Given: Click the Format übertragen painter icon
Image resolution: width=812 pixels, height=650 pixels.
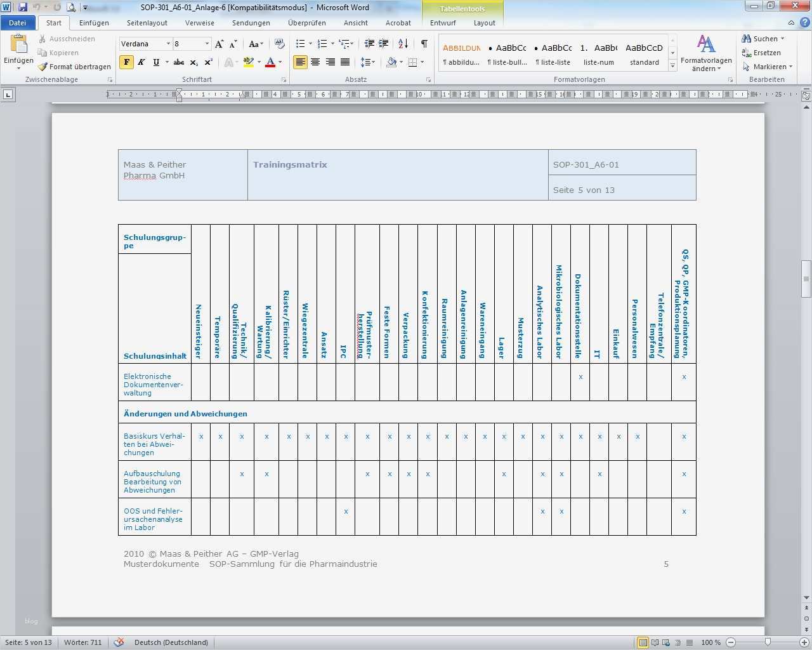Looking at the screenshot, I should 43,67.
